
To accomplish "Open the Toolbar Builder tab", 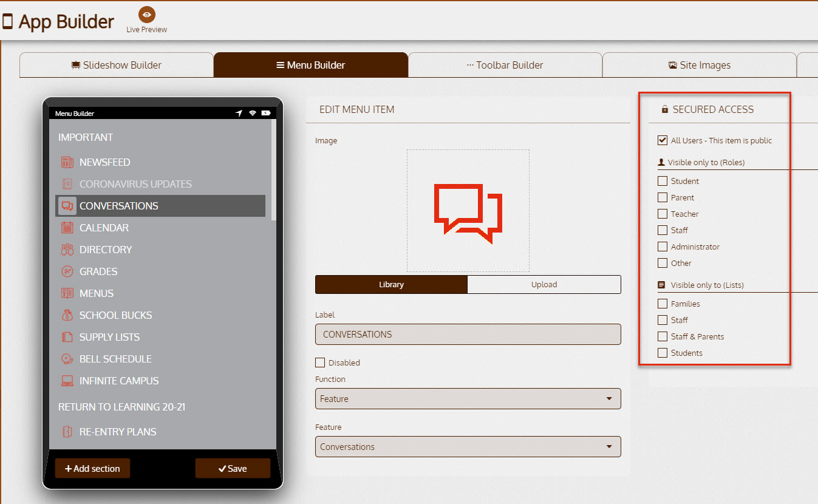I will 505,65.
